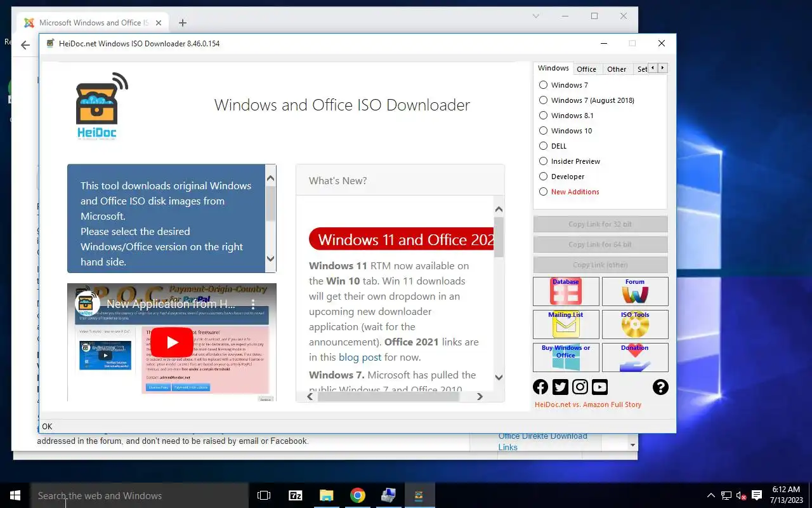The image size is (812, 508).
Task: Click What's New scroll up arrow
Action: (x=499, y=210)
